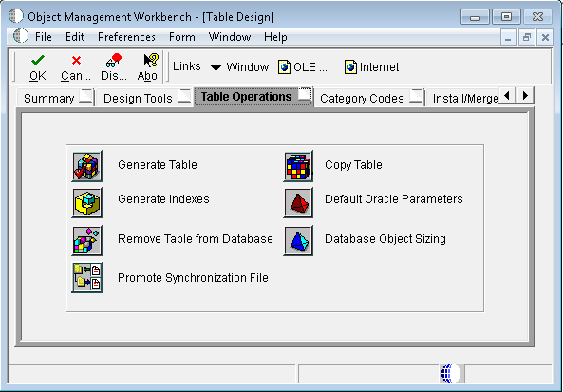Click the Generate Indexes icon
Screen dimensions: 563x392
(87, 202)
